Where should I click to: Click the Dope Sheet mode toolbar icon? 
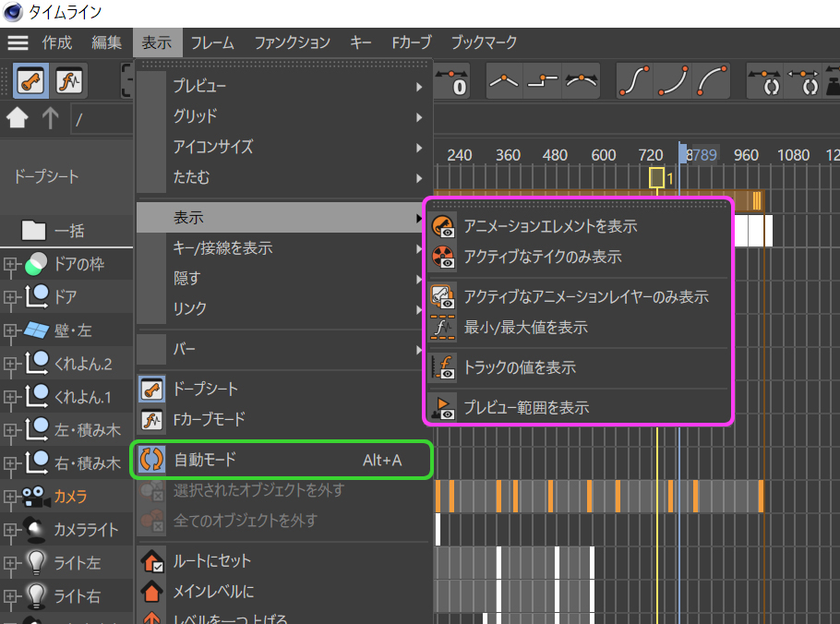coord(30,82)
